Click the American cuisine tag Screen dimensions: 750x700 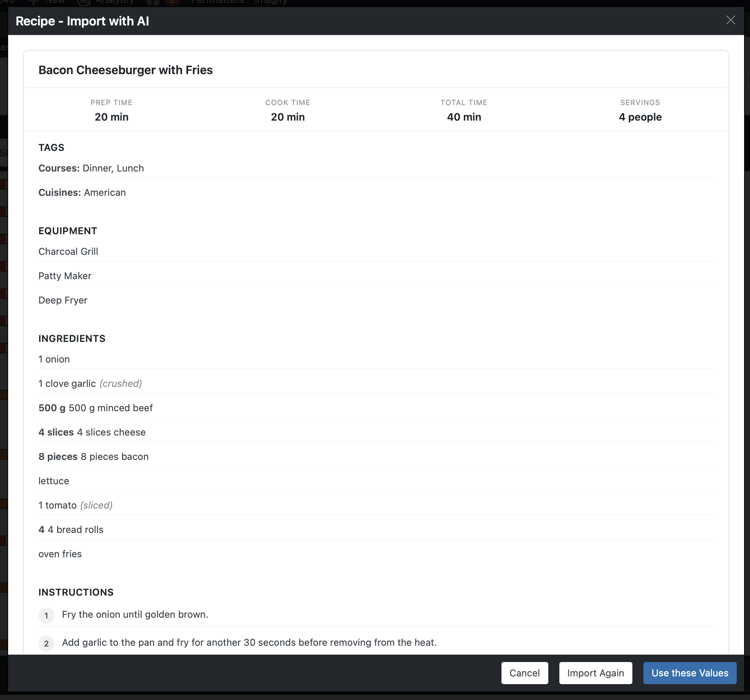(x=105, y=193)
